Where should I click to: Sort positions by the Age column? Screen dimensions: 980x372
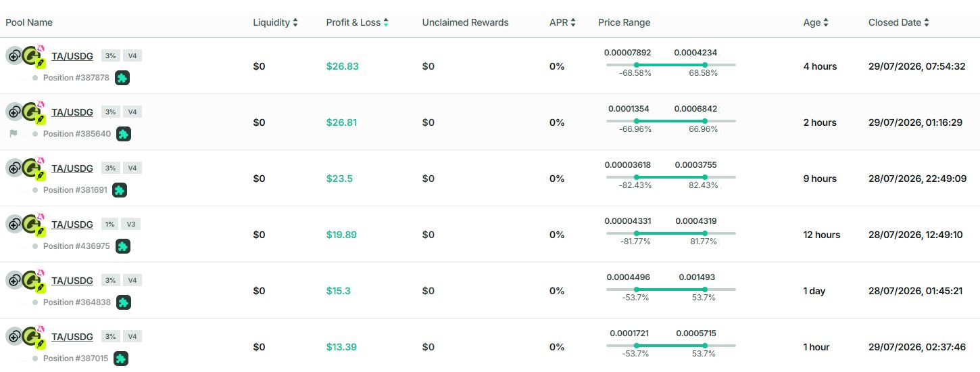816,22
